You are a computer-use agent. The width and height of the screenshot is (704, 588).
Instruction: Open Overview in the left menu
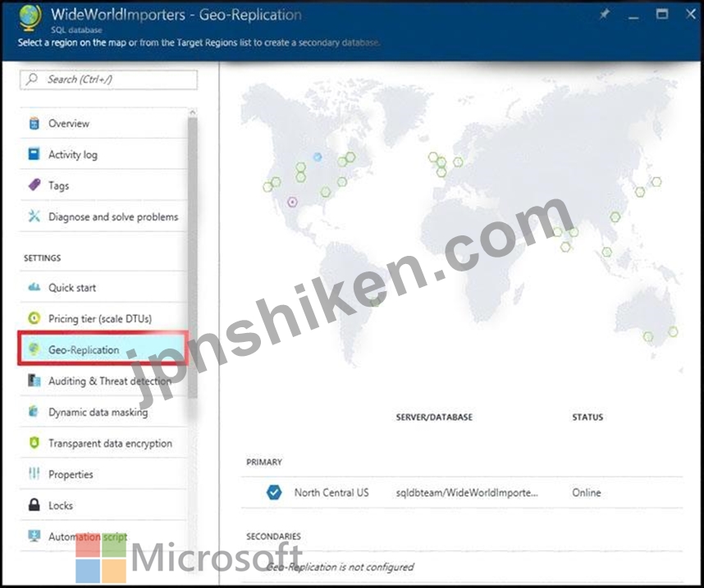pos(103,123)
